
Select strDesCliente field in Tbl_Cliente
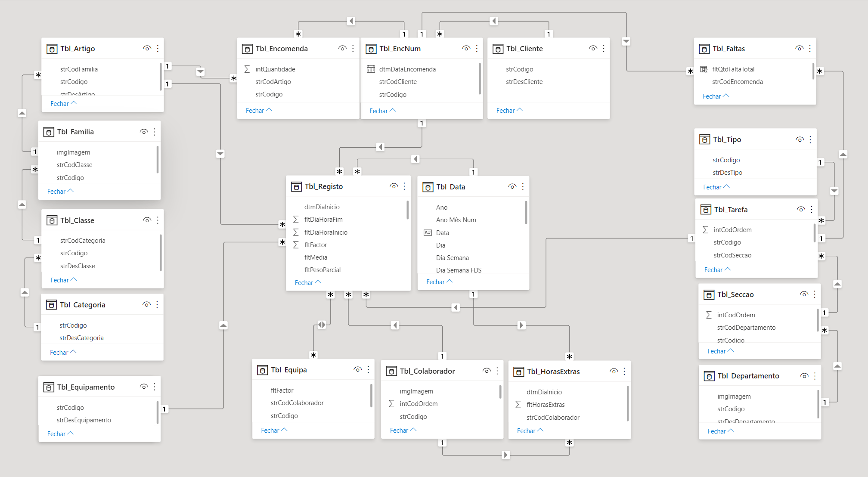click(524, 81)
